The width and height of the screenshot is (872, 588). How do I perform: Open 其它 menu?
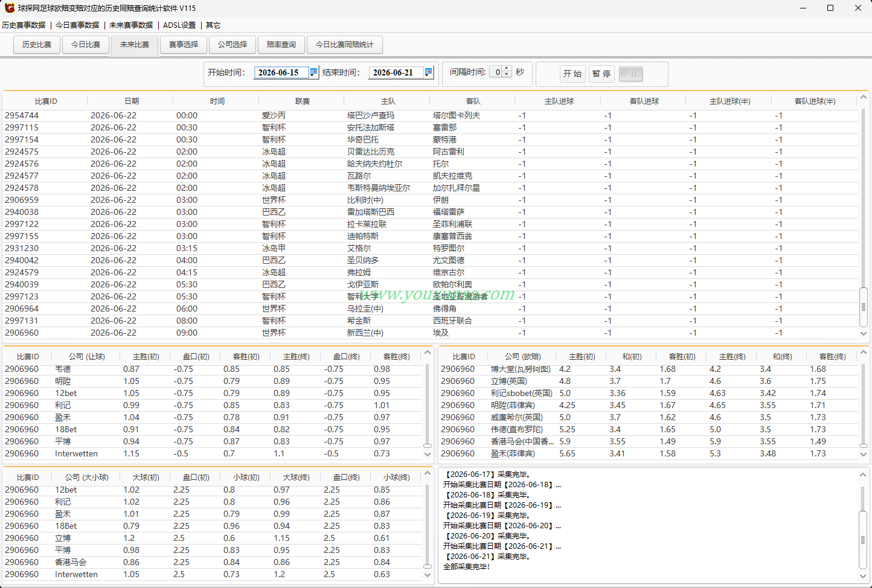(213, 25)
